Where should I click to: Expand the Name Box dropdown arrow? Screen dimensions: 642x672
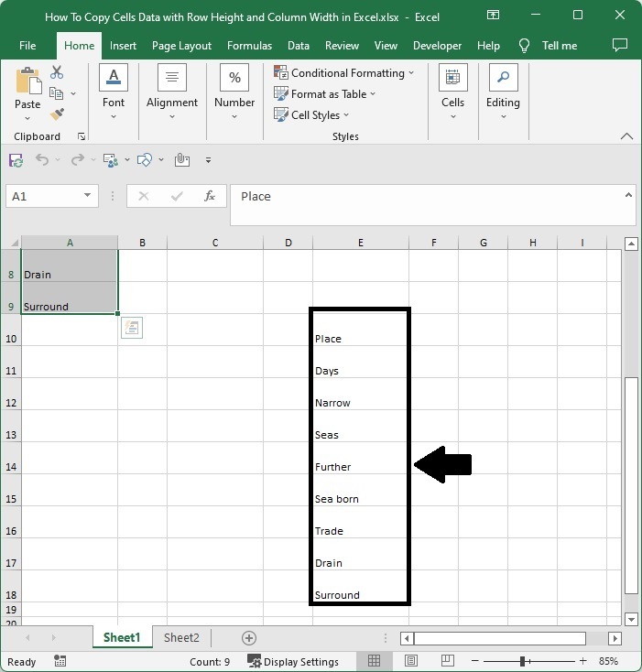click(x=87, y=195)
